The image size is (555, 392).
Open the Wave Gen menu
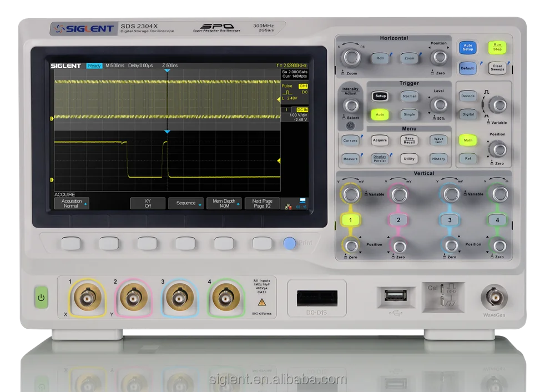pyautogui.click(x=438, y=140)
